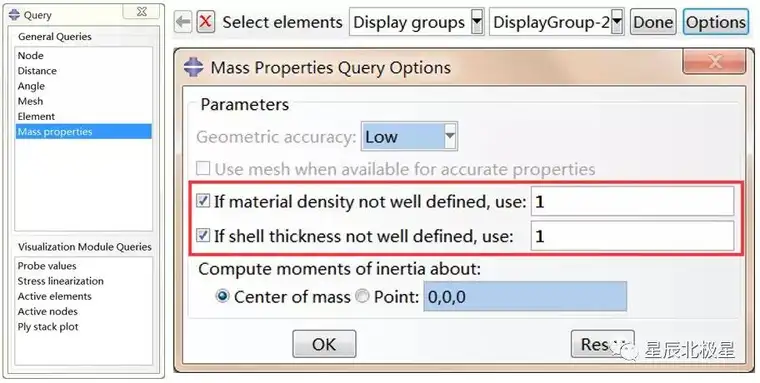Click the back arrow in prompt bar
This screenshot has width=760, height=383.
pos(183,22)
